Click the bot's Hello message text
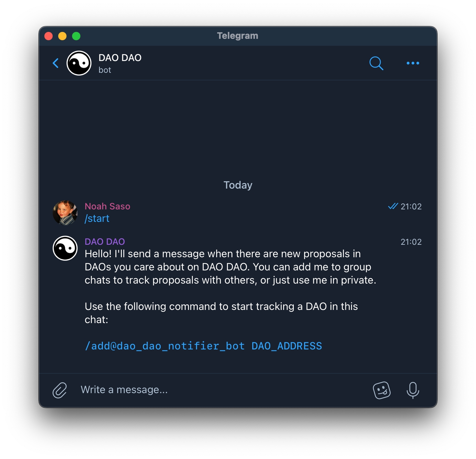The width and height of the screenshot is (476, 459). pos(230,267)
